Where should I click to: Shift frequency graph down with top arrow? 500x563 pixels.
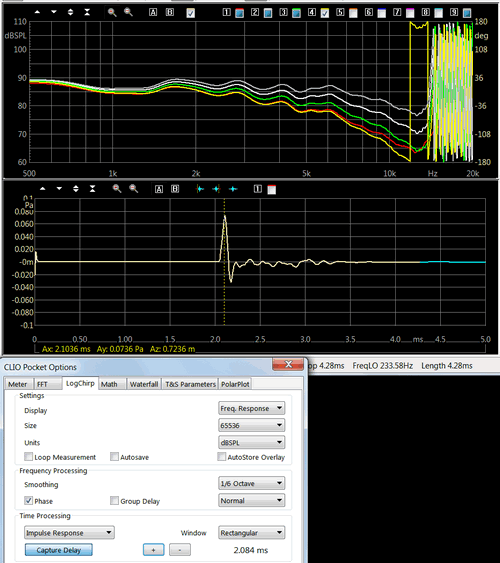pyautogui.click(x=54, y=12)
